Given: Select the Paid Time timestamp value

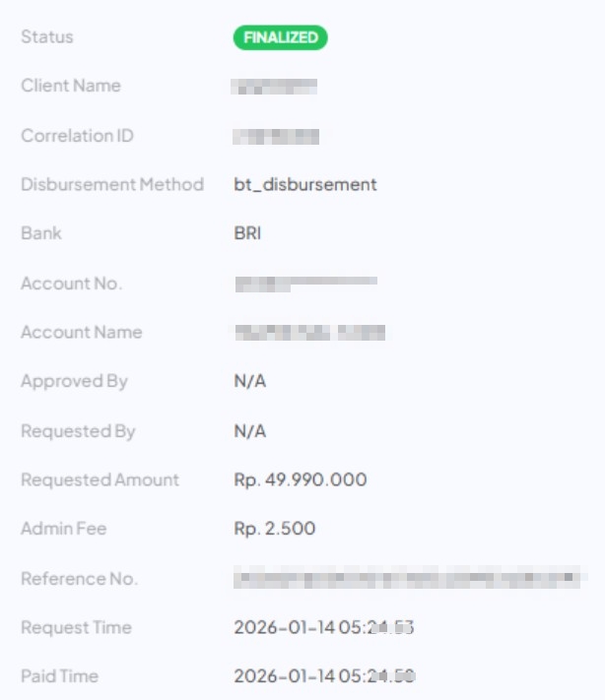Looking at the screenshot, I should coord(323,677).
